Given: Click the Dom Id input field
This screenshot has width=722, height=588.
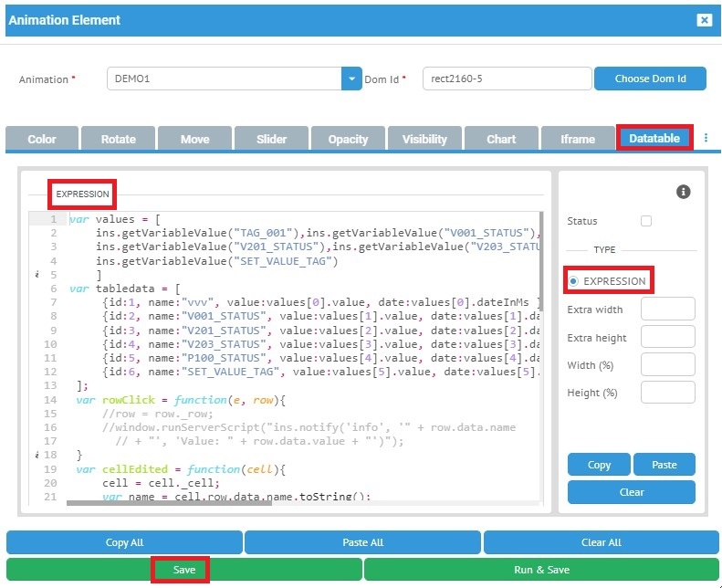Looking at the screenshot, I should 507,79.
